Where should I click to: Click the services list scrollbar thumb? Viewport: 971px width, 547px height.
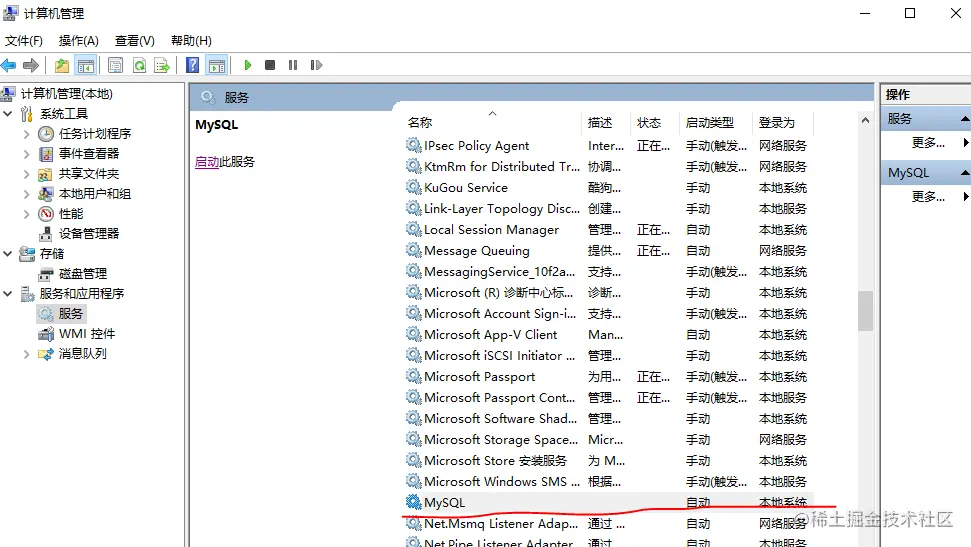coord(865,311)
